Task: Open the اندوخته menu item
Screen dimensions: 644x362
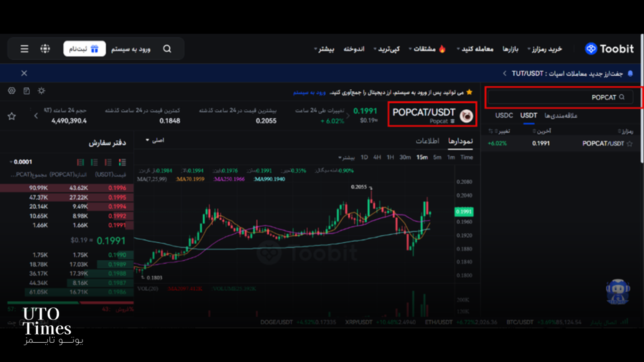Action: click(x=354, y=49)
